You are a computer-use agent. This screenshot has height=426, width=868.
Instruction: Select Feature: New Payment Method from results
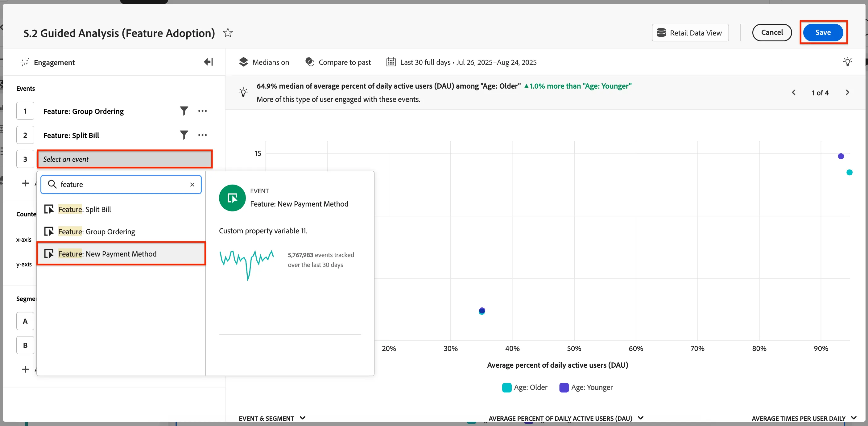[x=121, y=254]
